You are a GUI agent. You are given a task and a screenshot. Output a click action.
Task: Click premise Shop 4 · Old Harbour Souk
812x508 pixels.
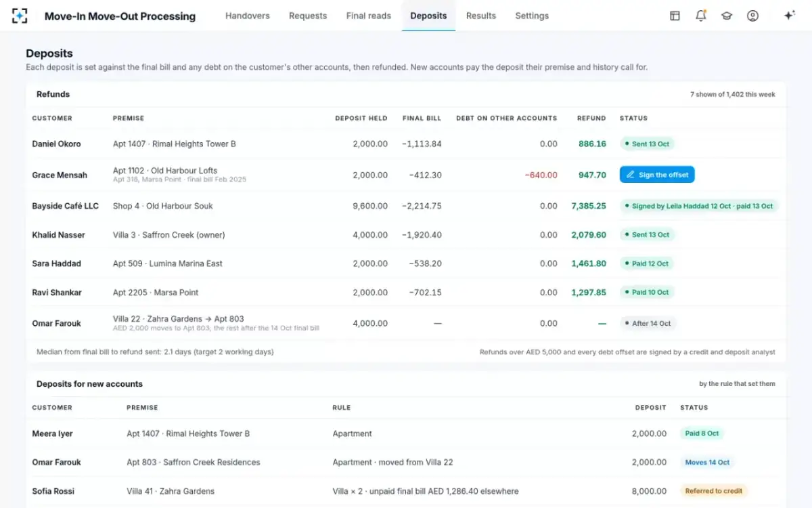[162, 206]
